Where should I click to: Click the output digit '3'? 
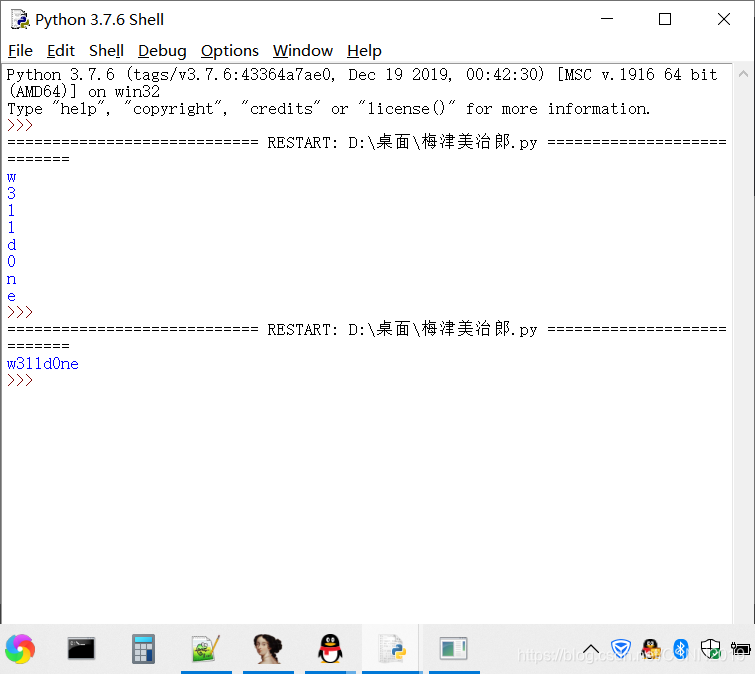[x=12, y=194]
